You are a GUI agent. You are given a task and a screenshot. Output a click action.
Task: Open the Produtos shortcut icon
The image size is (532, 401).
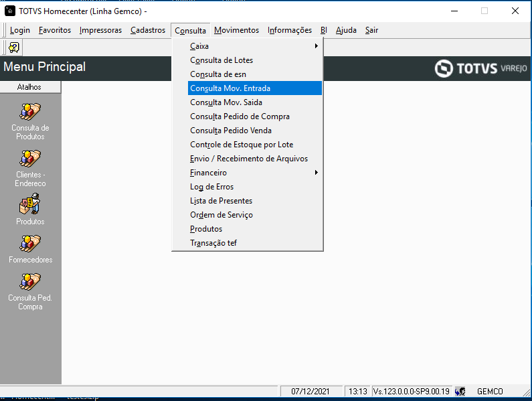[x=30, y=204]
